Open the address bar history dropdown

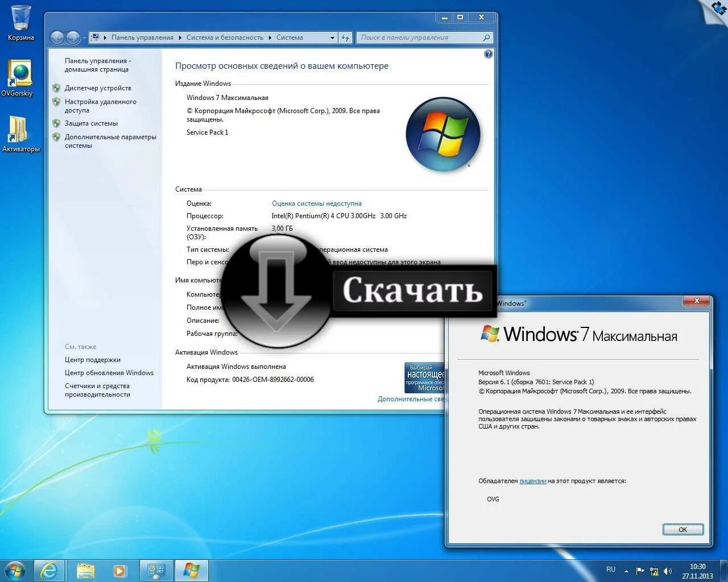pyautogui.click(x=332, y=38)
